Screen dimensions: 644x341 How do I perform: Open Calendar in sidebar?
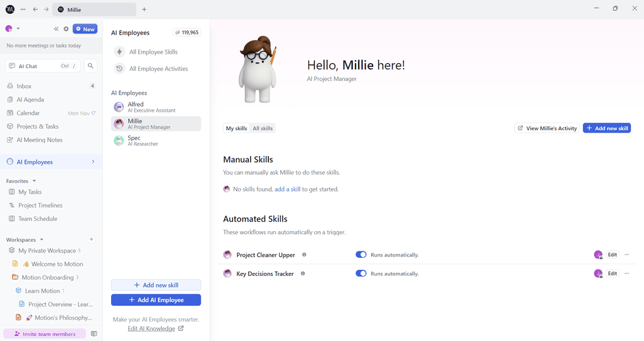[51, 113]
